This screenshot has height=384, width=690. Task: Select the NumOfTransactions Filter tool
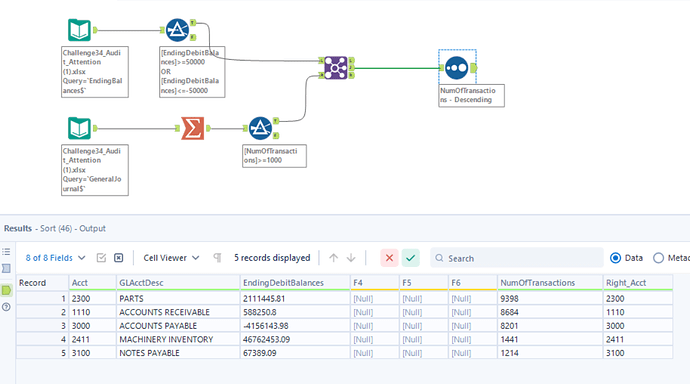point(260,128)
